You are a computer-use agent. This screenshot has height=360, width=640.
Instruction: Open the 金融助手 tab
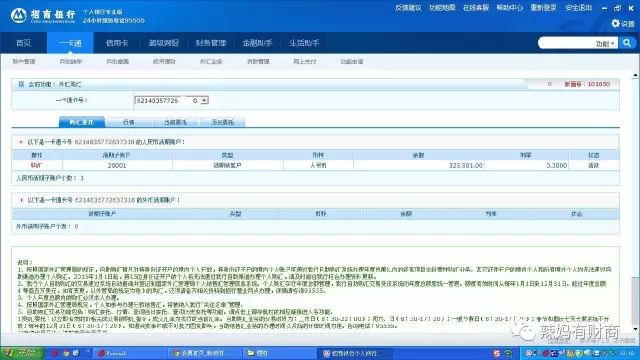coord(257,43)
